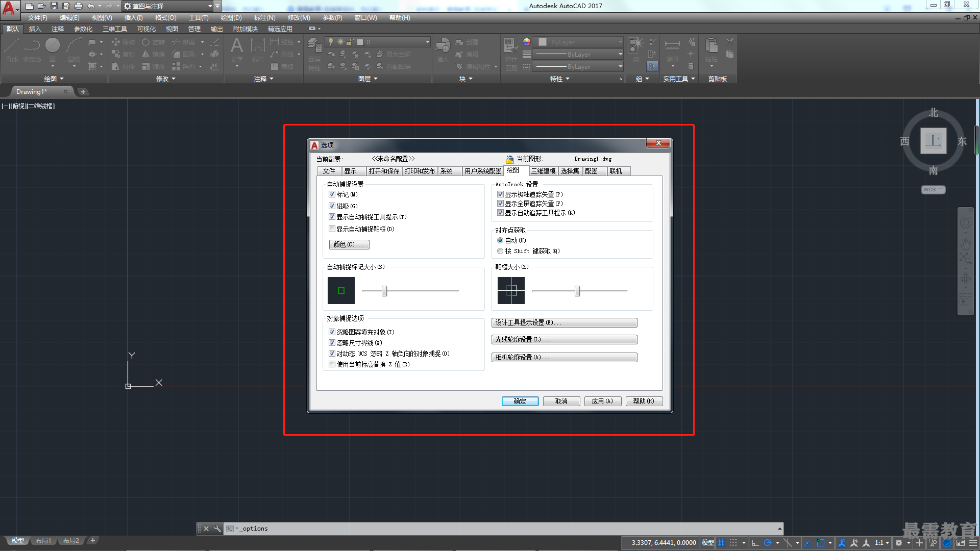Select the 自动(U) radio button
Screen dimensions: 980x551
pos(500,240)
